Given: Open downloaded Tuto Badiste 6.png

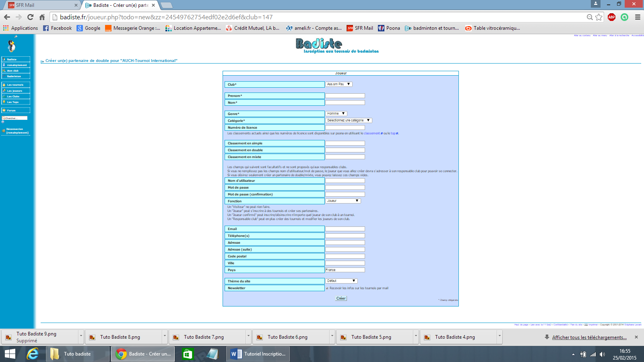Looking at the screenshot, I should [x=287, y=337].
